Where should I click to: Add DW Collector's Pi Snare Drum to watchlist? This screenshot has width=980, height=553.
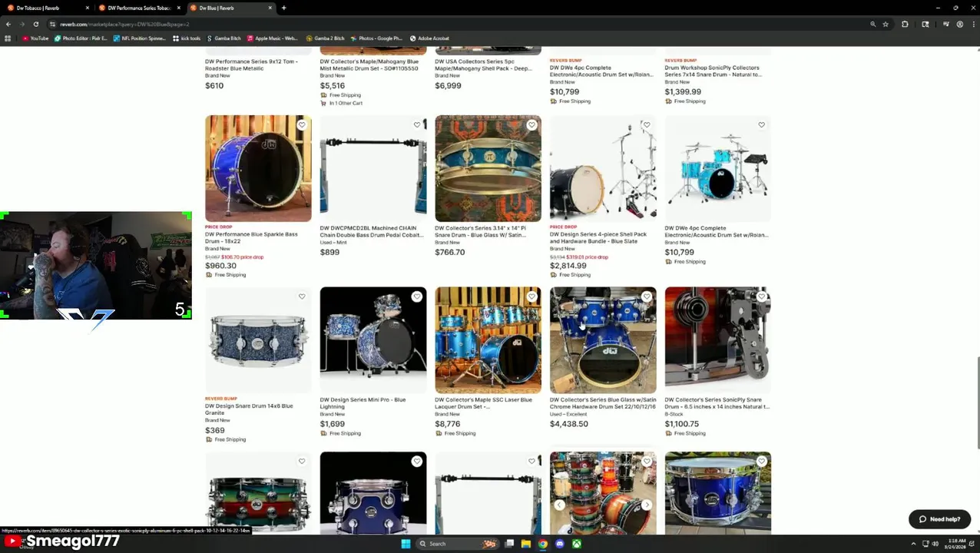[x=531, y=124]
